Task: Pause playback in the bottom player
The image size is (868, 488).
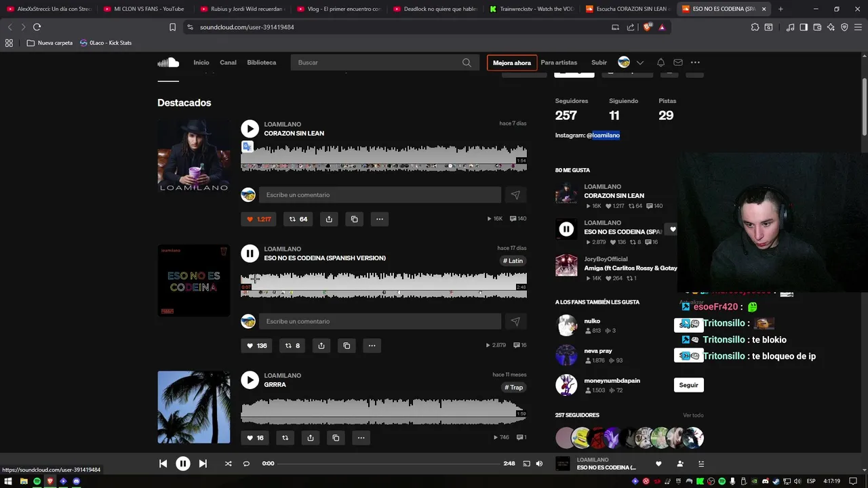Action: click(183, 464)
